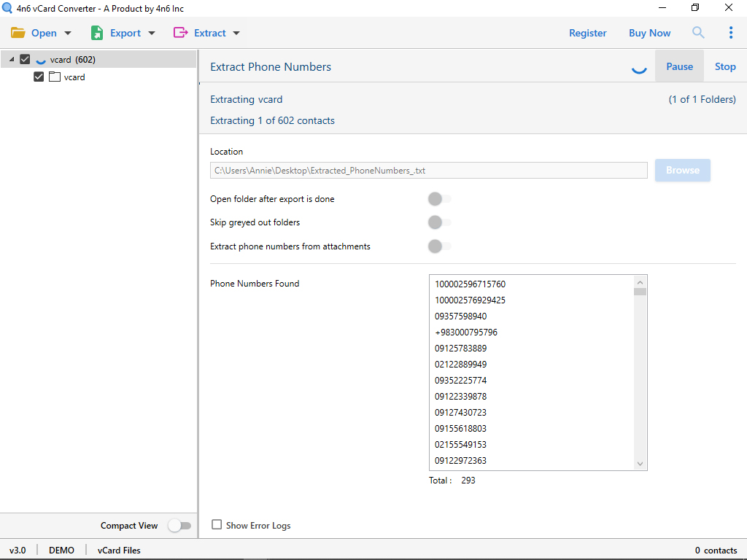The image size is (747, 560).
Task: Click the vCard Files status bar entry
Action: [x=119, y=550]
